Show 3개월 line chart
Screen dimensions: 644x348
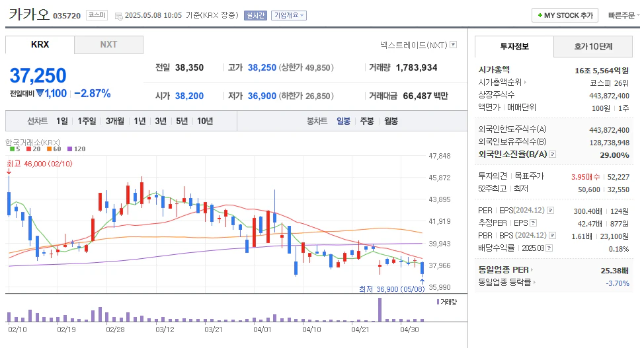pos(114,121)
